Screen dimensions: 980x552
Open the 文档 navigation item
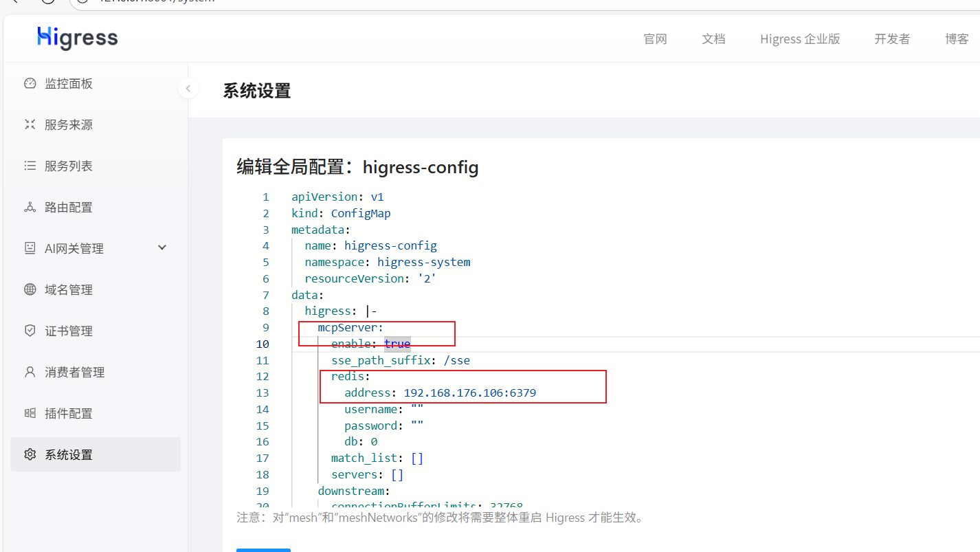coord(713,39)
